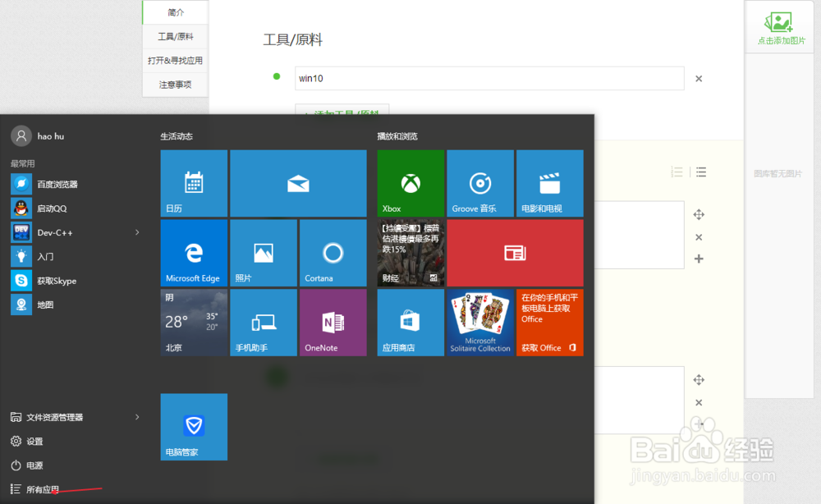Open the Groove 音乐 tile
Image resolution: width=821 pixels, height=504 pixels.
(x=480, y=183)
